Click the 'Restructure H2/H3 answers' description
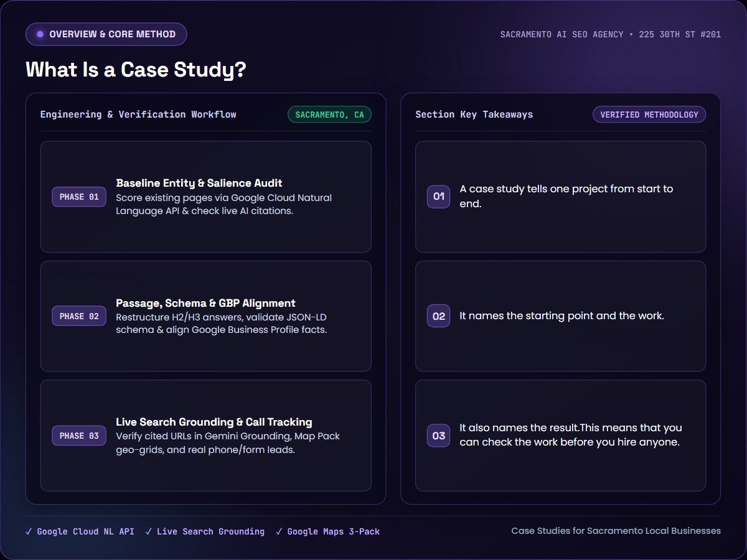 click(222, 324)
